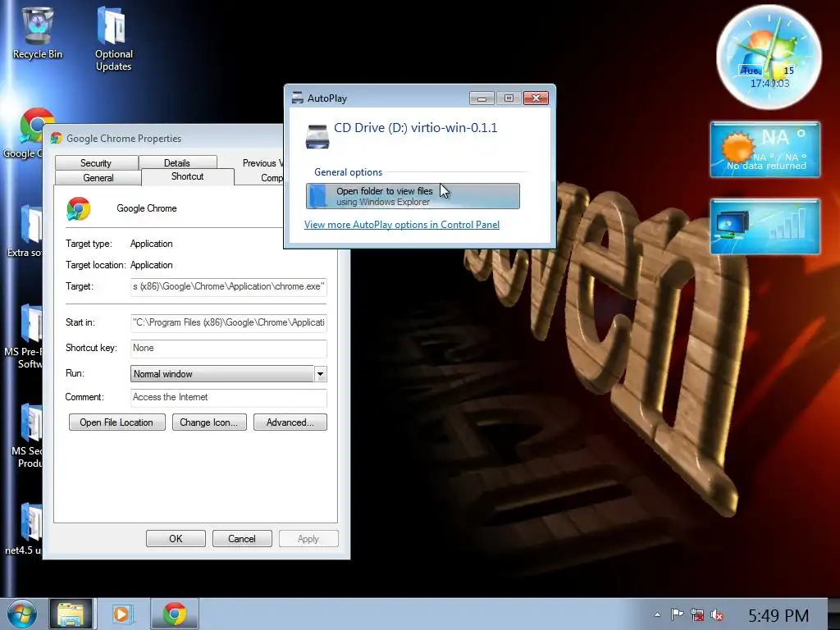Click the 5:49 PM taskbar clock
The width and height of the screenshot is (840, 630).
tap(778, 615)
